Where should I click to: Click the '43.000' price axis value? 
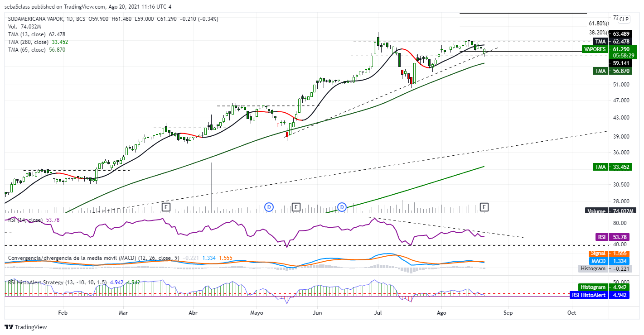[x=622, y=118]
